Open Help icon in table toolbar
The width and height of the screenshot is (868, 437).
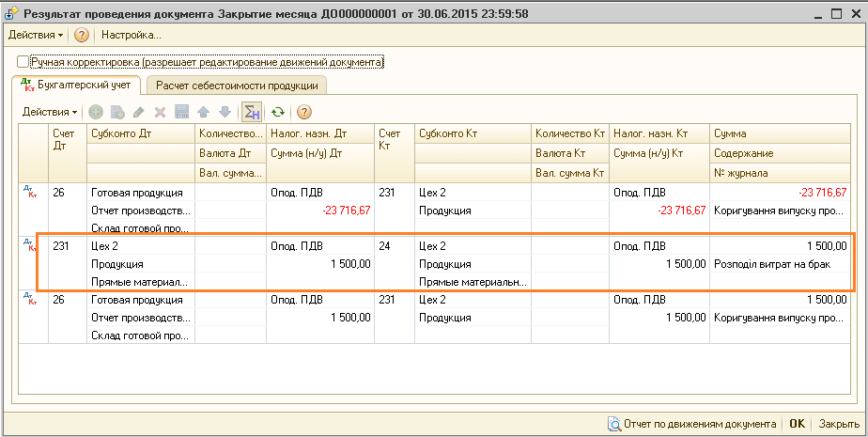(304, 113)
